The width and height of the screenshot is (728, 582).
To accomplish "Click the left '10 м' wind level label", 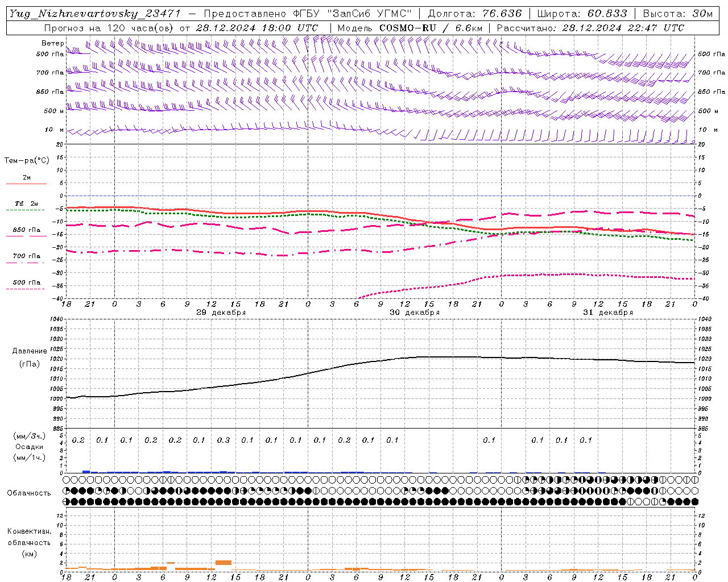I will coord(55,130).
